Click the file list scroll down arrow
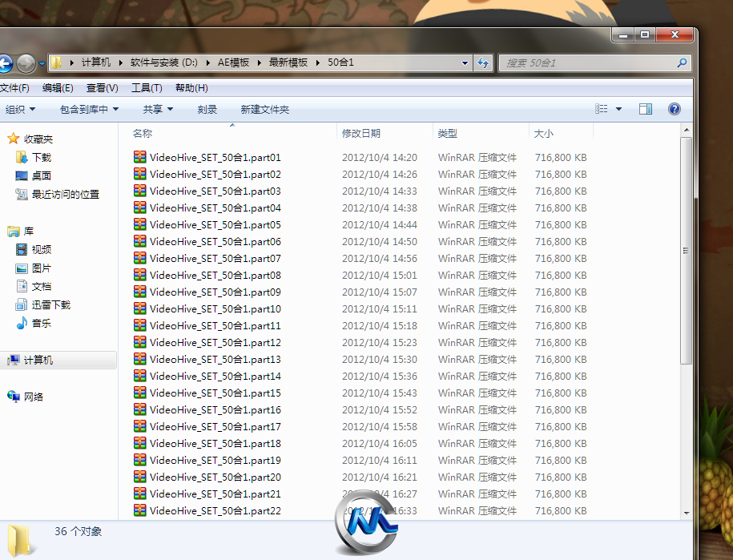This screenshot has height=560, width=733. (x=687, y=513)
